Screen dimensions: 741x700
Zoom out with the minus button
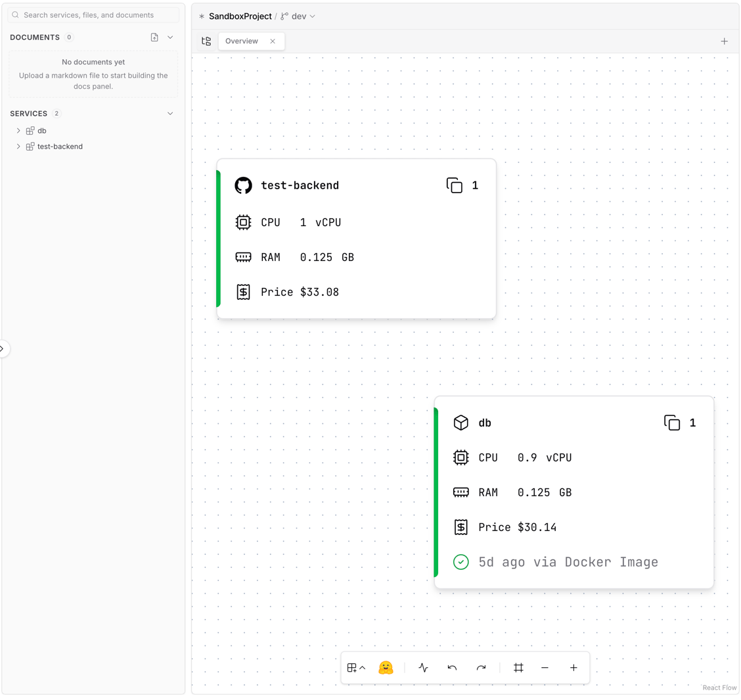(x=545, y=668)
